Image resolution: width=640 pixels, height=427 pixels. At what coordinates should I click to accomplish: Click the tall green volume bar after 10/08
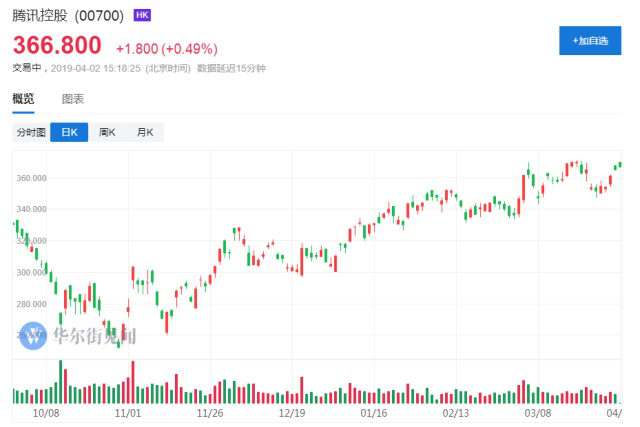60,382
